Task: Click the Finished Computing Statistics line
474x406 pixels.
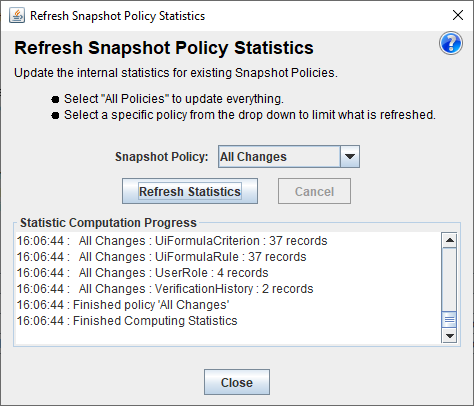Action: (x=127, y=321)
